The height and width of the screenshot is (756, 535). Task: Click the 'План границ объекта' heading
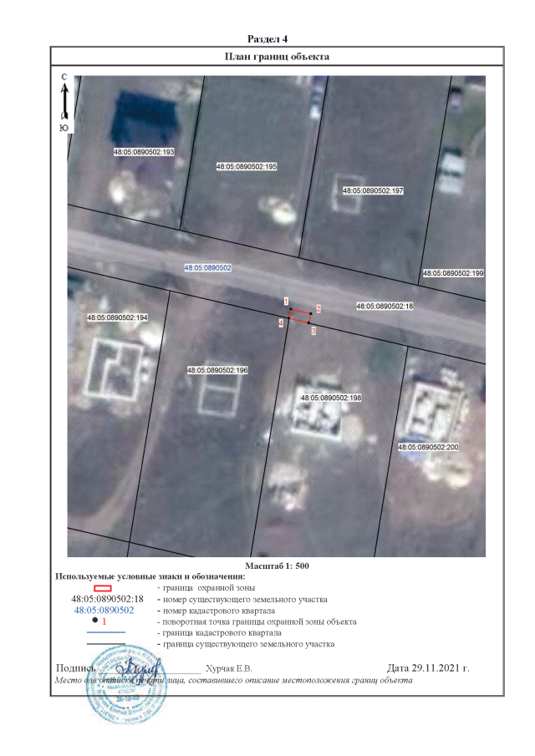coord(278,57)
